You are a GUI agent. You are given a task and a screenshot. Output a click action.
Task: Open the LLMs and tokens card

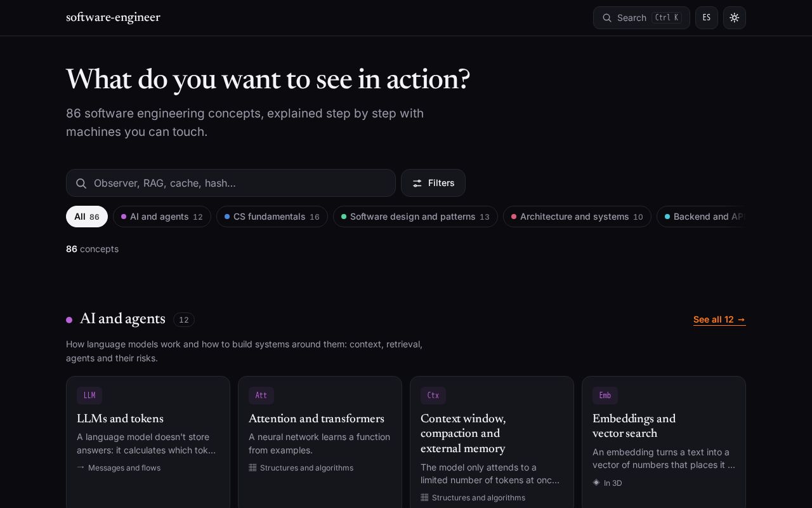(148, 442)
